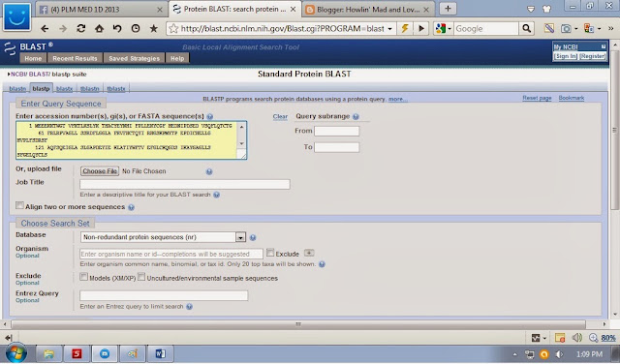Open the note pencil tool icon
620x364 pixels.
549,28
